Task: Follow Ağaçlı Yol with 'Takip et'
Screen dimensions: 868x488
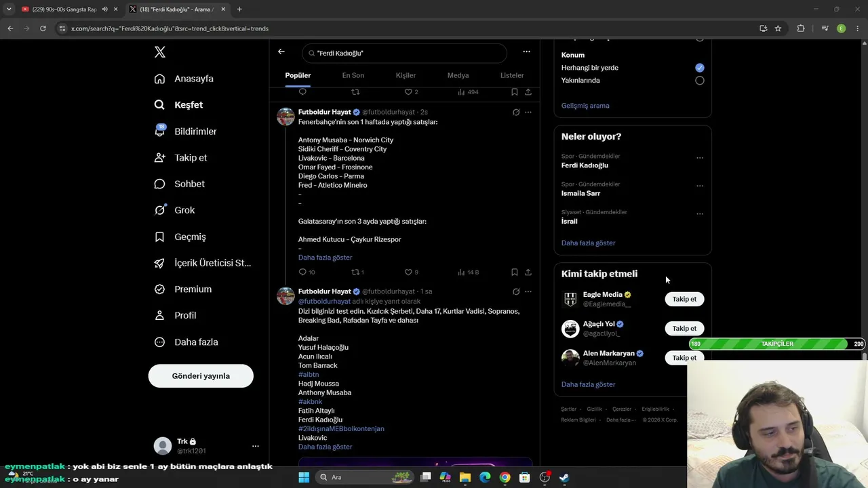Action: pos(684,328)
